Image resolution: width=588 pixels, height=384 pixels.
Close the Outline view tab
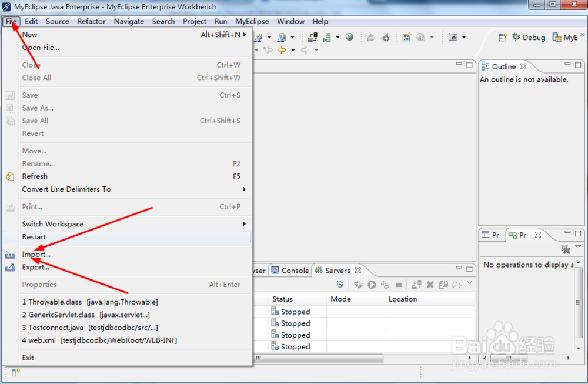click(x=523, y=66)
